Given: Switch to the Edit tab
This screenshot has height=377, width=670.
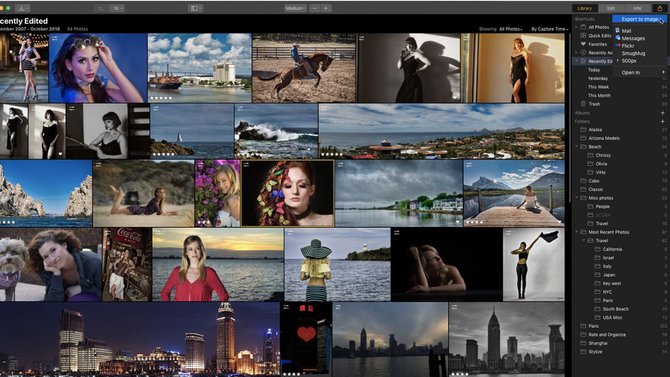Looking at the screenshot, I should coord(611,8).
